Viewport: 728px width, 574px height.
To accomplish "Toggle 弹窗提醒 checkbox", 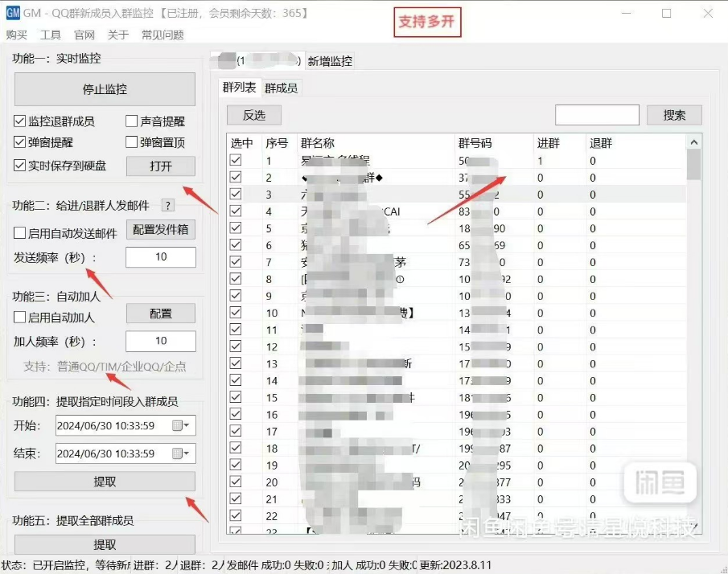I will tap(19, 142).
